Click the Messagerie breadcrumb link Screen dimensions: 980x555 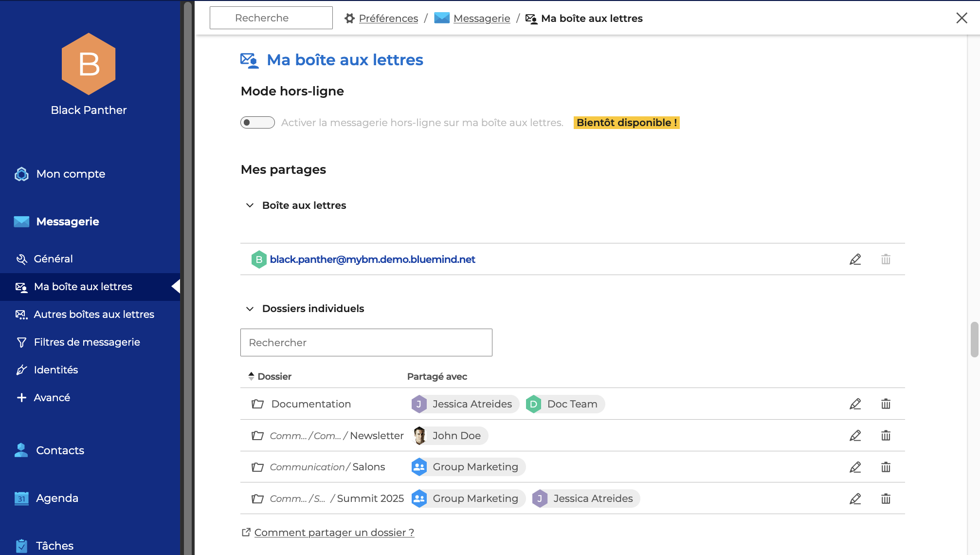point(481,18)
